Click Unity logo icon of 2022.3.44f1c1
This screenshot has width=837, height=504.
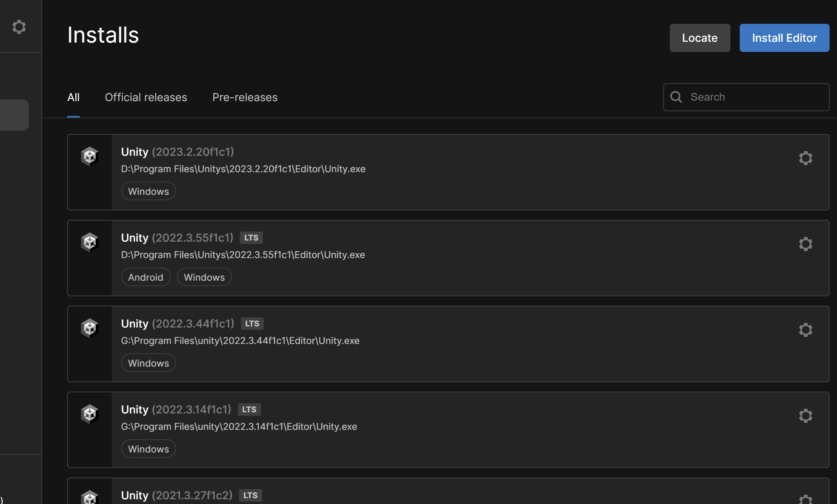[89, 328]
